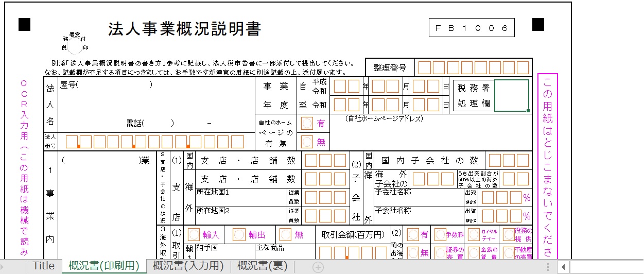Screen dimensions: 644x274
Task: Select the 概況書(印刷用) sheet tab
Action: pyautogui.click(x=104, y=266)
